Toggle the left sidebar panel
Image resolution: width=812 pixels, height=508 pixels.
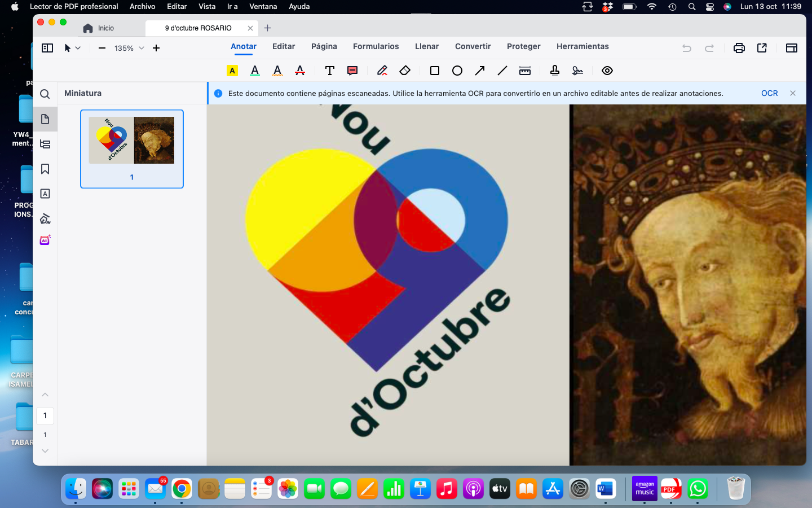click(47, 48)
